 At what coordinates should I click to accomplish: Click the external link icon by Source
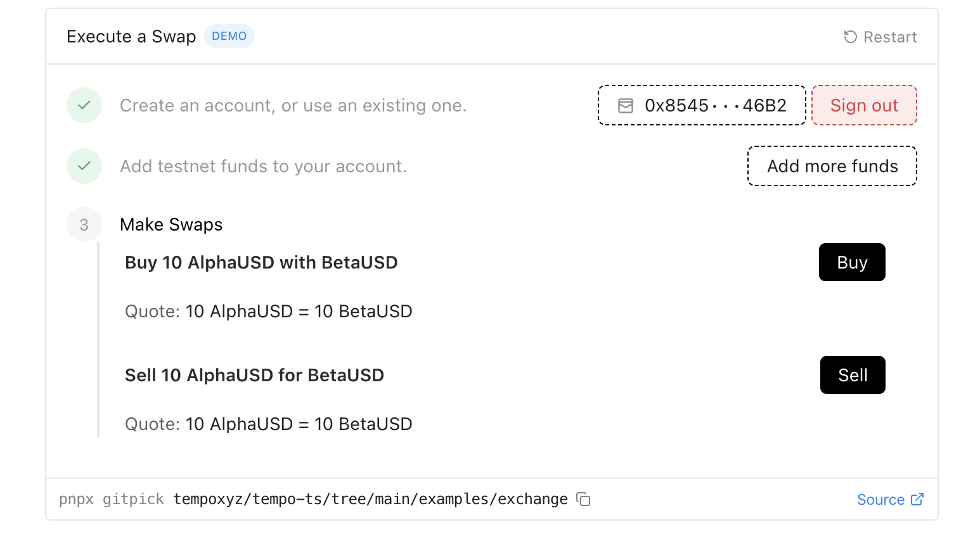click(917, 499)
